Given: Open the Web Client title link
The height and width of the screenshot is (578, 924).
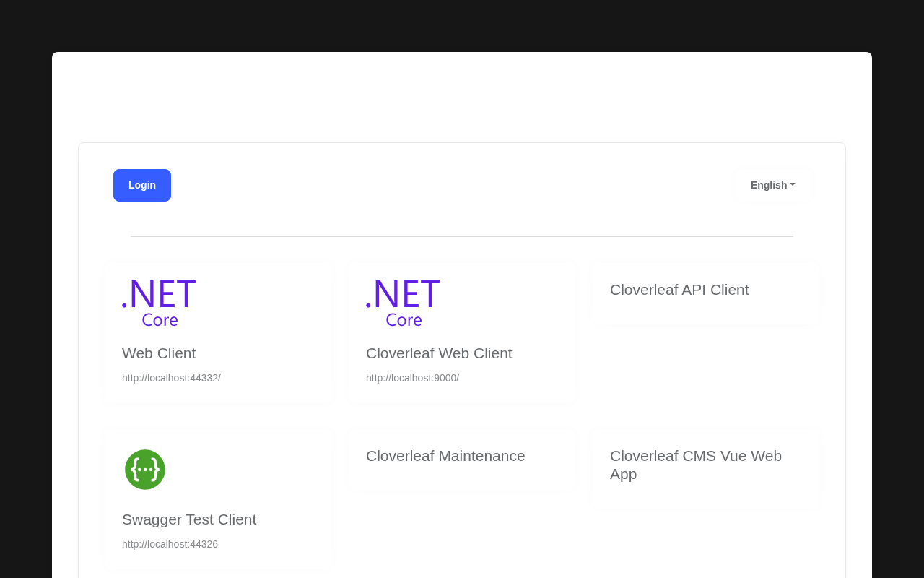Looking at the screenshot, I should [x=159, y=353].
